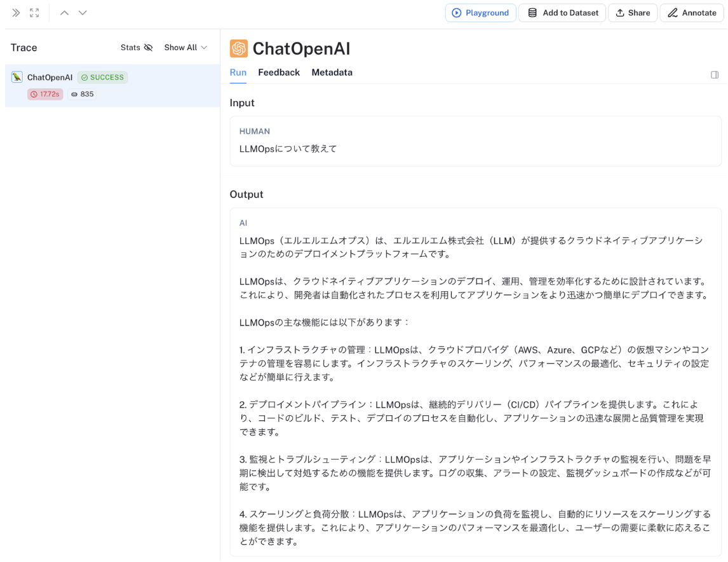
Task: Click the Output section heading
Action: click(x=246, y=194)
